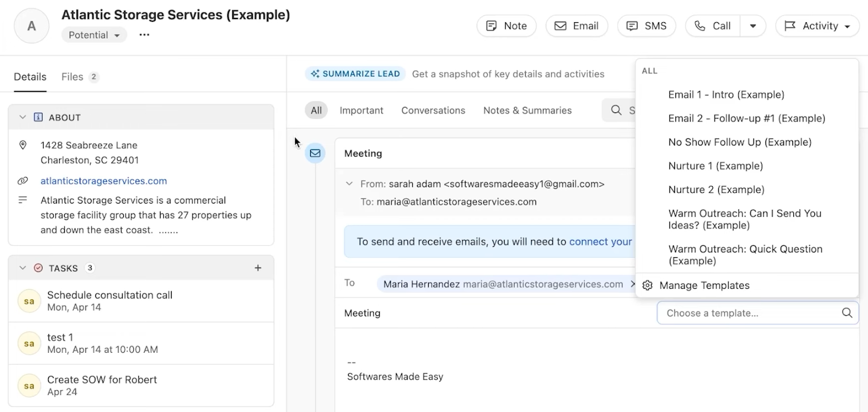Choose the Nurture 1 (Example) template
Image resolution: width=868 pixels, height=412 pixels.
coord(715,166)
